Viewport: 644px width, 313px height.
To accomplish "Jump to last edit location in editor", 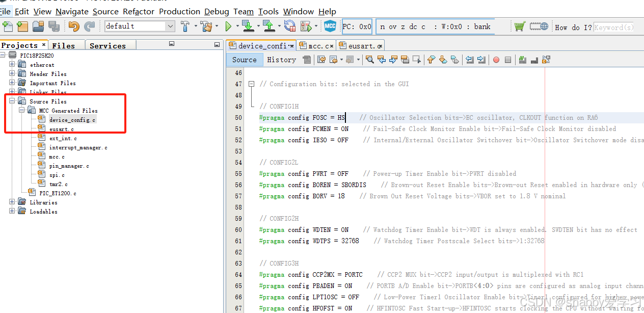I will click(x=321, y=60).
